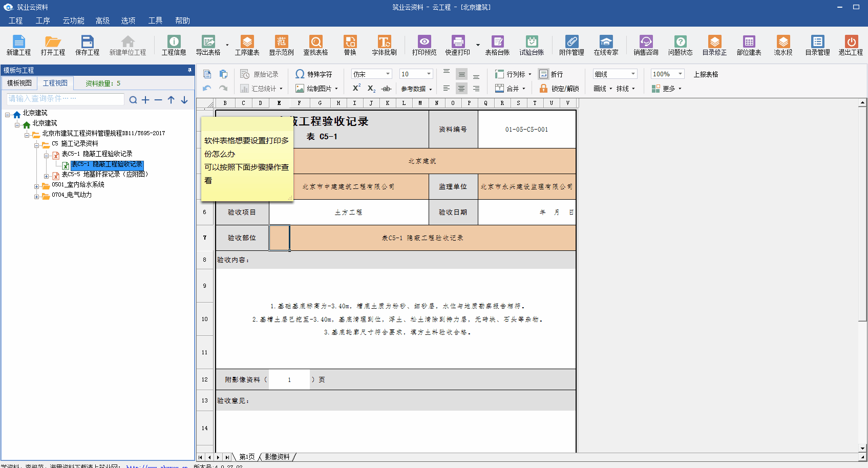Toggle superscript X² formatting
The width and height of the screenshot is (868, 468).
tap(356, 88)
